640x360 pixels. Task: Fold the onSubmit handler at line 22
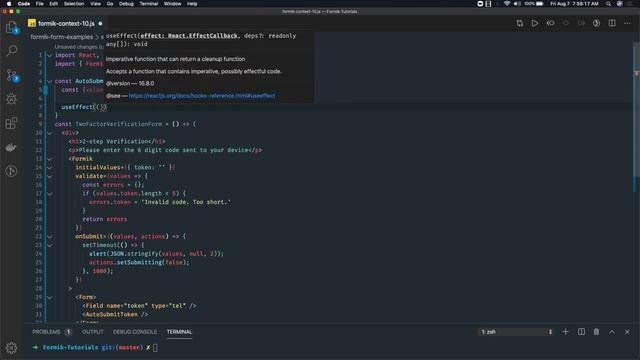tap(49, 237)
